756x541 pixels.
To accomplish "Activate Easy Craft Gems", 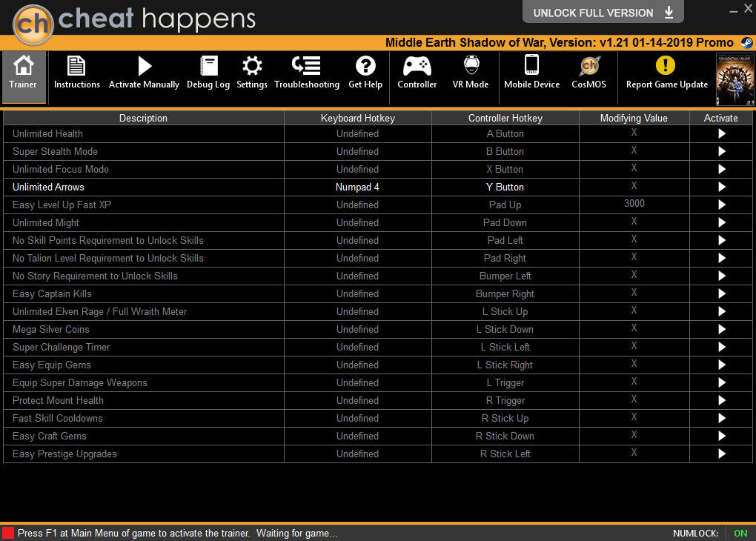I will (721, 436).
